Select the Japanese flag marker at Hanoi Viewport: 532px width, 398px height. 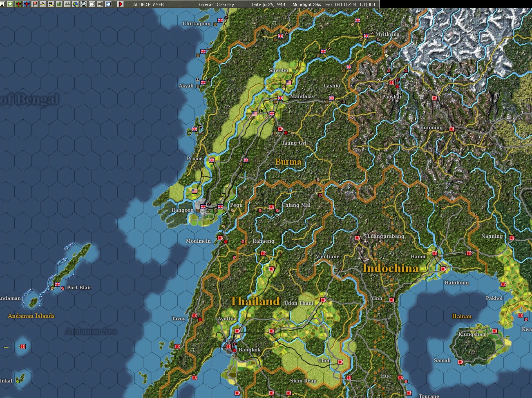pos(435,253)
